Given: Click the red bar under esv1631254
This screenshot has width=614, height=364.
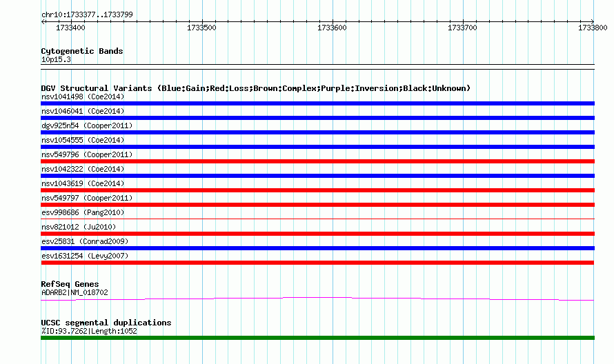Looking at the screenshot, I should pyautogui.click(x=317, y=263).
